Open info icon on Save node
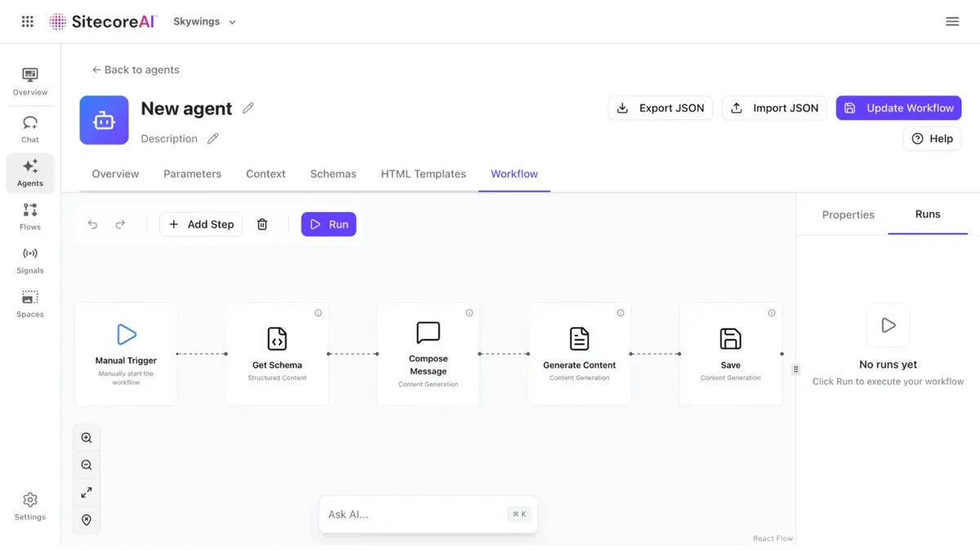The image size is (980, 551). tap(772, 313)
